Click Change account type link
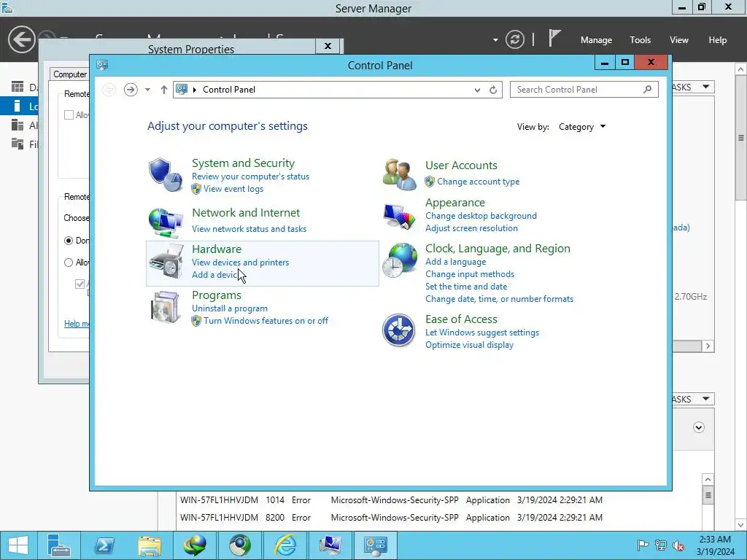Image resolution: width=747 pixels, height=560 pixels. [479, 182]
